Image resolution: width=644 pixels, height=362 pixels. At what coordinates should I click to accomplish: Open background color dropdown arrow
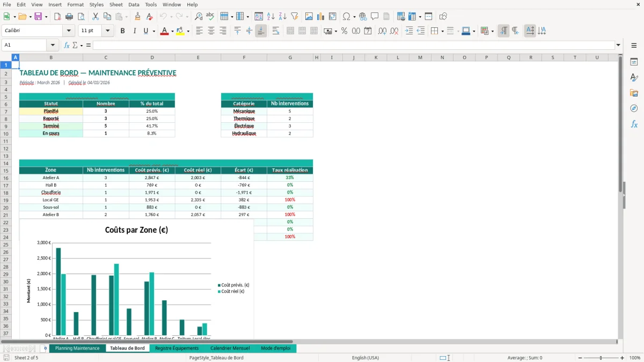[x=188, y=31]
